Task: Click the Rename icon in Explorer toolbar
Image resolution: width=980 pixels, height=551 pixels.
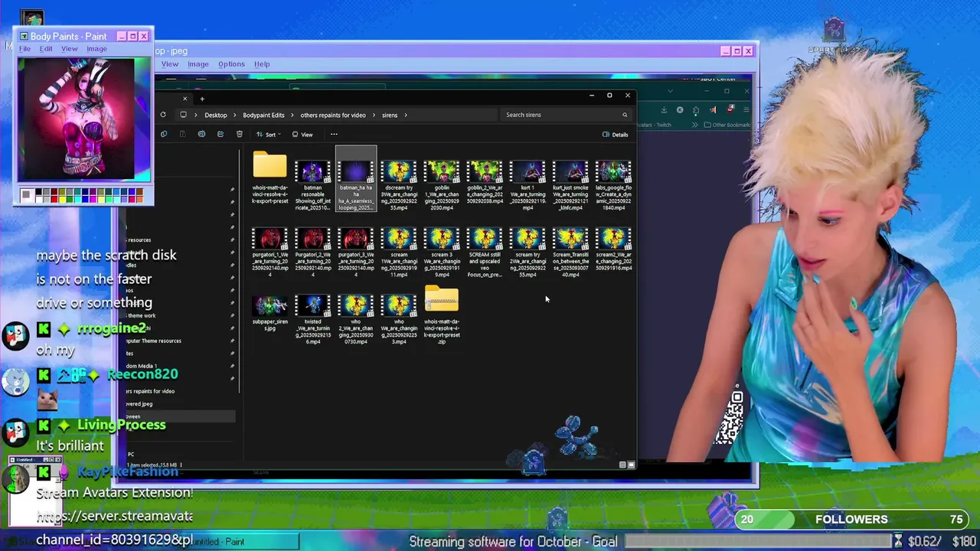Action: click(x=201, y=134)
